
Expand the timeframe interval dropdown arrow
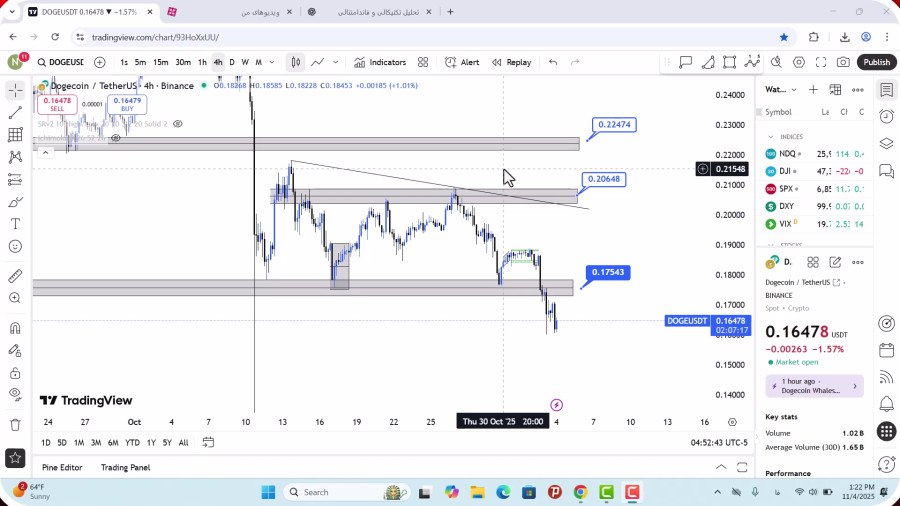[272, 62]
